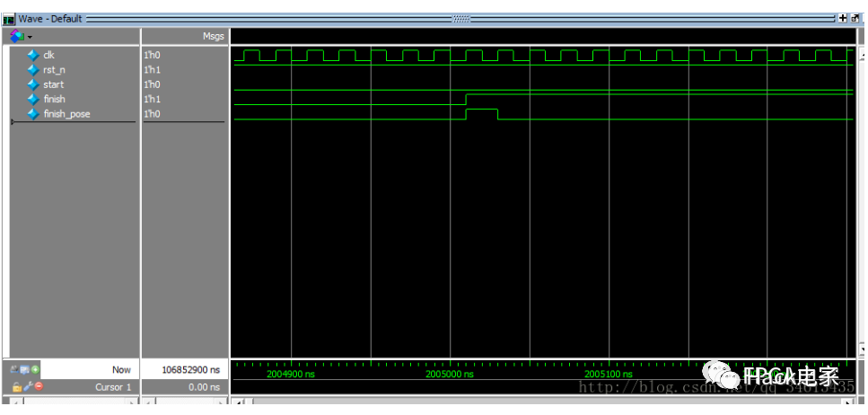Click the Cursor 1 label
Image resolution: width=868 pixels, height=415 pixels.
[x=113, y=386]
